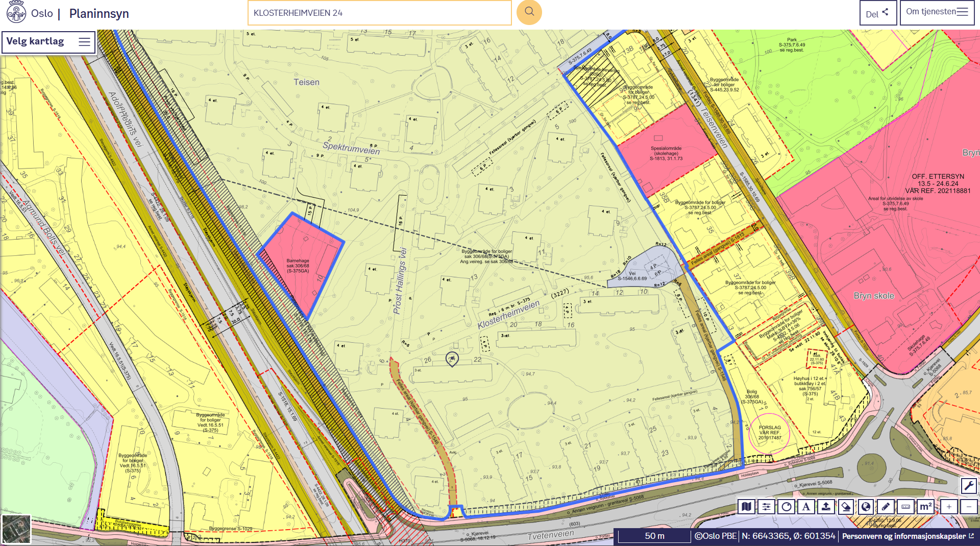The width and height of the screenshot is (980, 546).
Task: Open the Om tjenesten menu
Action: (x=937, y=12)
